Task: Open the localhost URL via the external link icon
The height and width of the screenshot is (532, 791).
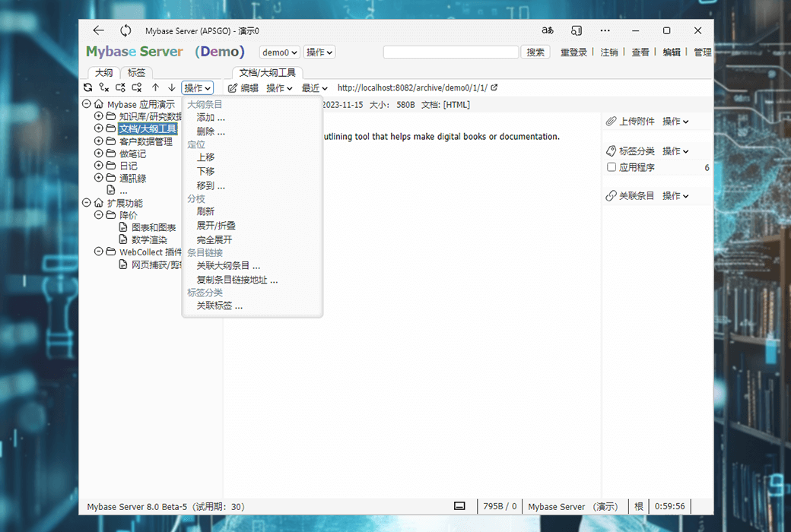Action: pyautogui.click(x=494, y=87)
